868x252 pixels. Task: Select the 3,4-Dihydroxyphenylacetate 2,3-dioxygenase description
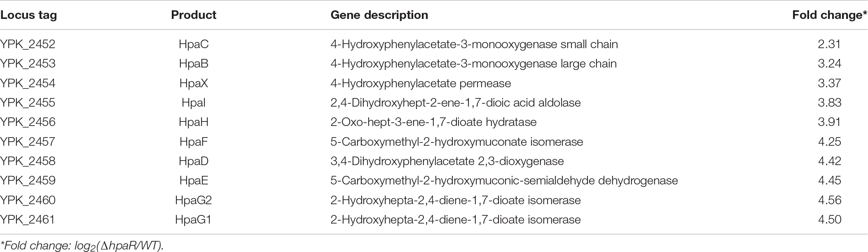pyautogui.click(x=447, y=161)
